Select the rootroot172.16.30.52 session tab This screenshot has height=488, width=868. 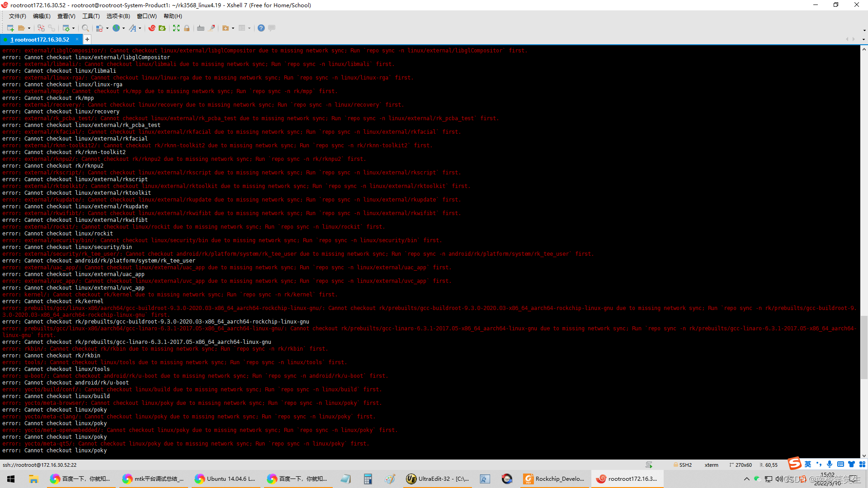pos(42,40)
